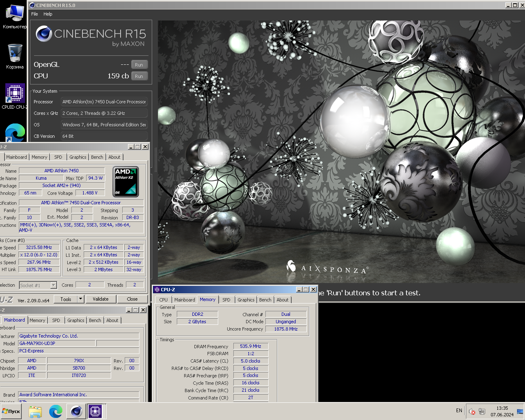Click the CPU-Z title bar icon in Memory window
This screenshot has height=420, width=525.
click(x=157, y=290)
